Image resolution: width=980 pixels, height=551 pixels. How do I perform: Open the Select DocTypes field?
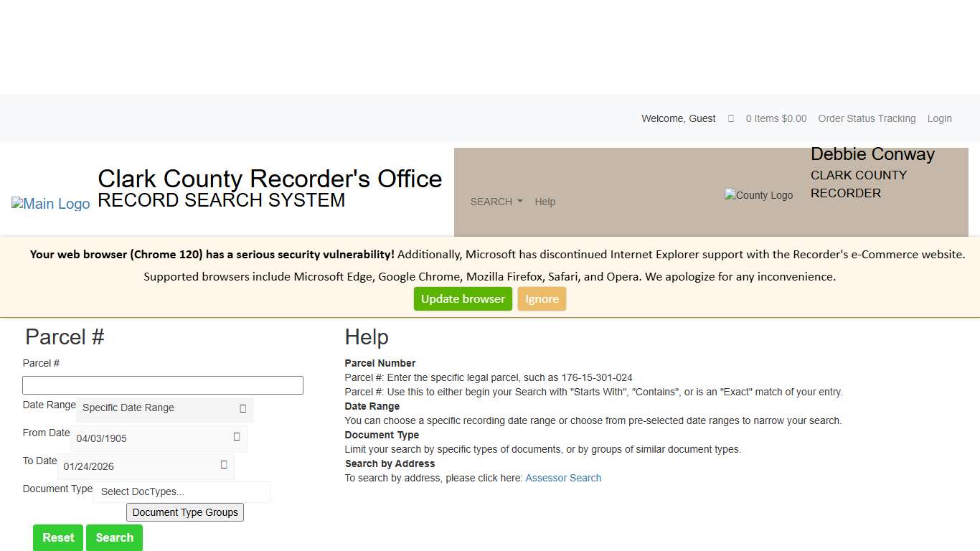181,491
